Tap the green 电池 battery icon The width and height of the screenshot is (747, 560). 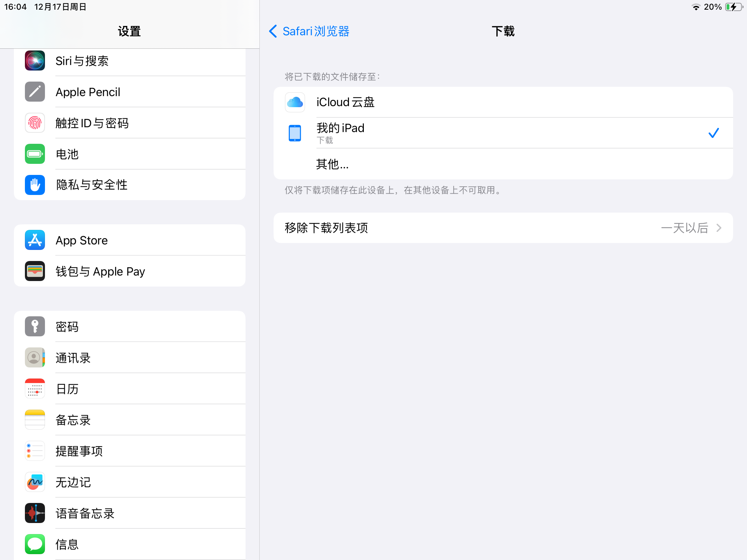[x=35, y=154]
